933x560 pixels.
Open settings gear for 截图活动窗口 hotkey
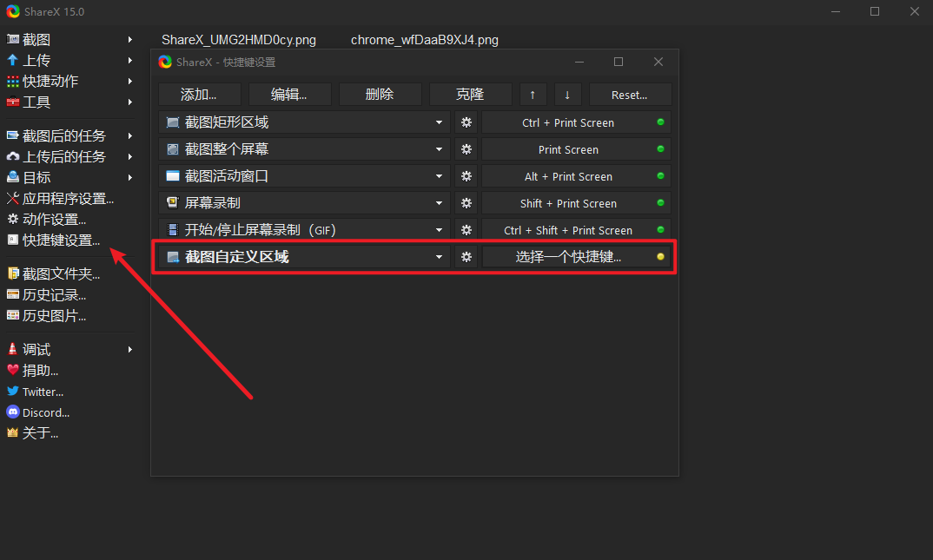pyautogui.click(x=467, y=176)
